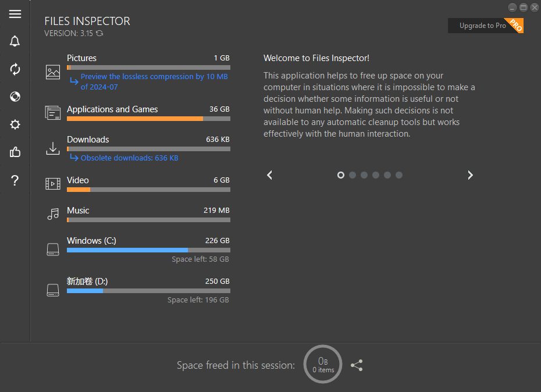Click the Video film icon
Image resolution: width=541 pixels, height=392 pixels.
53,184
